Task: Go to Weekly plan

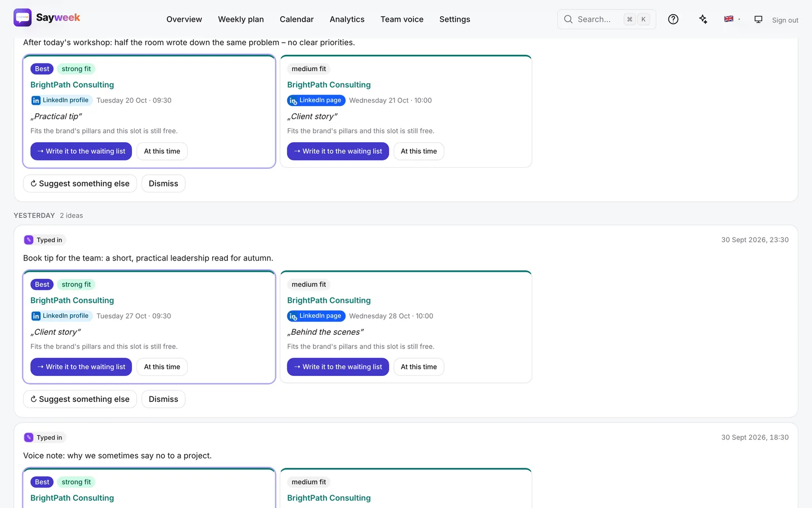Action: (x=241, y=19)
